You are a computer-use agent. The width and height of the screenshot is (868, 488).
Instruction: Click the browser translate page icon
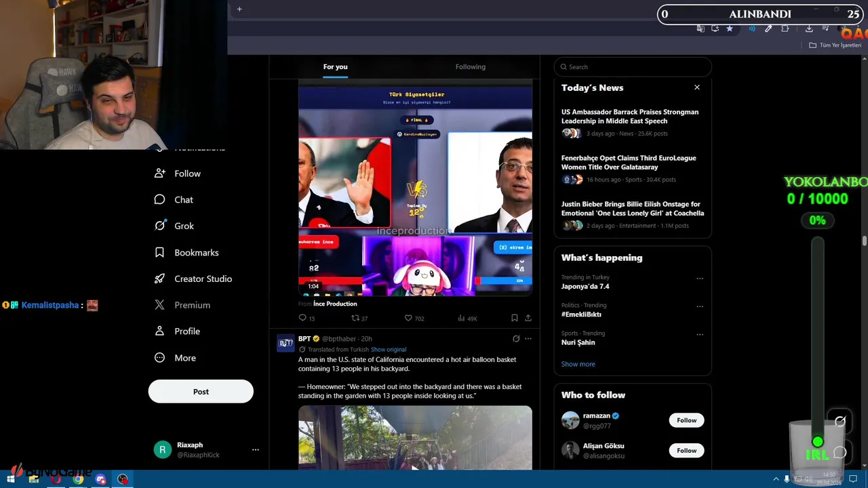pyautogui.click(x=701, y=28)
